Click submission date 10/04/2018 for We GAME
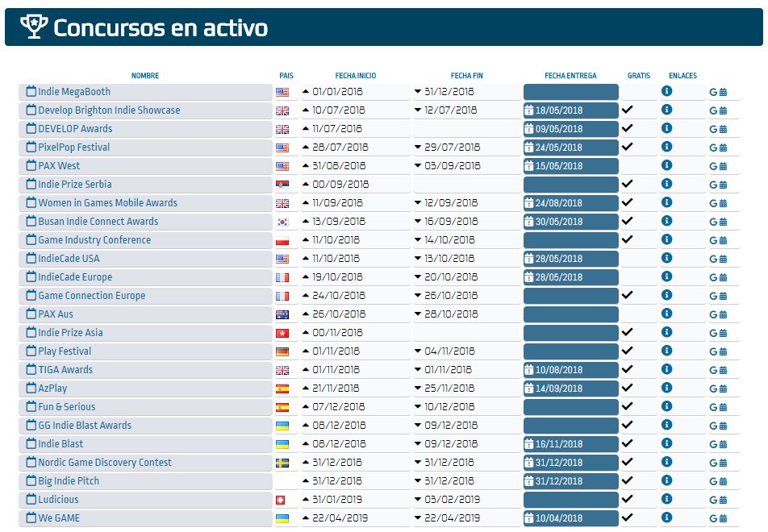768x532 pixels. [559, 517]
